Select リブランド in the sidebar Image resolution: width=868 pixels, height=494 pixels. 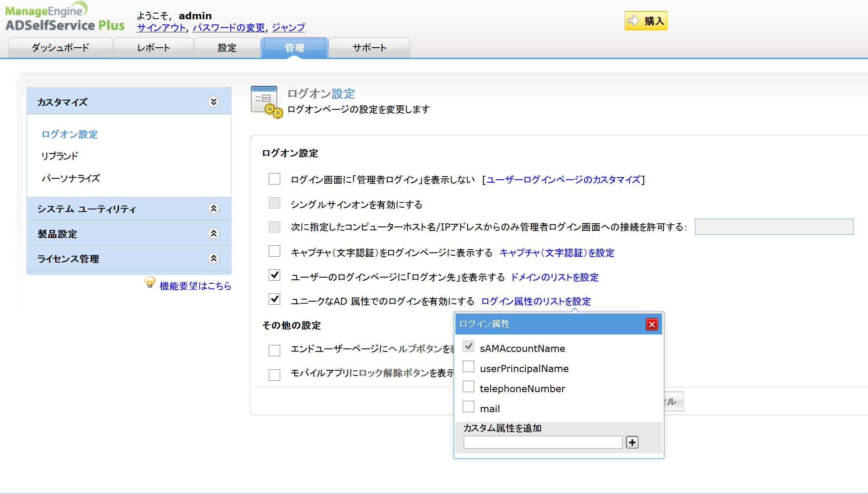point(60,156)
